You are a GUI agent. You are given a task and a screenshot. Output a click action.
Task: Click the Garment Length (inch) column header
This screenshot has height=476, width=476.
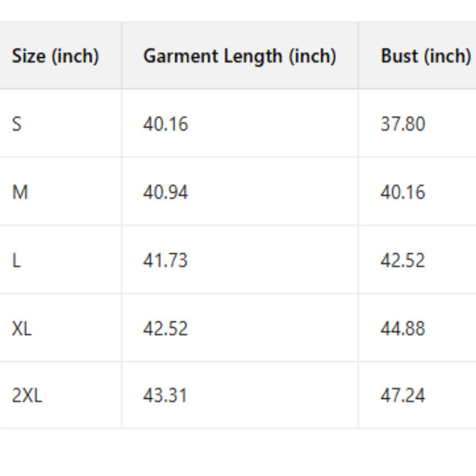click(240, 56)
